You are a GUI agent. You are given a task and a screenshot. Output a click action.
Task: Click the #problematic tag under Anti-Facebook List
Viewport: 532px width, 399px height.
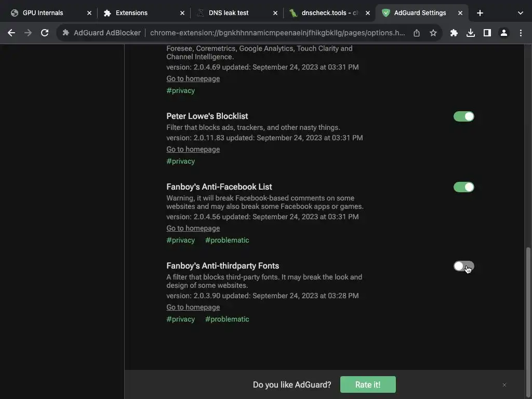[227, 240]
